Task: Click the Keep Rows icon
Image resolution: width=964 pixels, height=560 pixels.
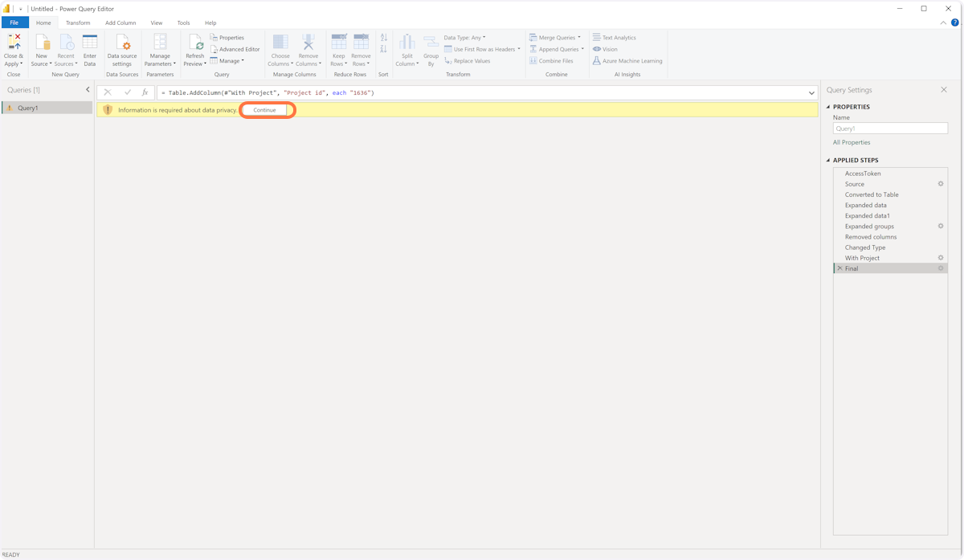Action: click(x=339, y=42)
